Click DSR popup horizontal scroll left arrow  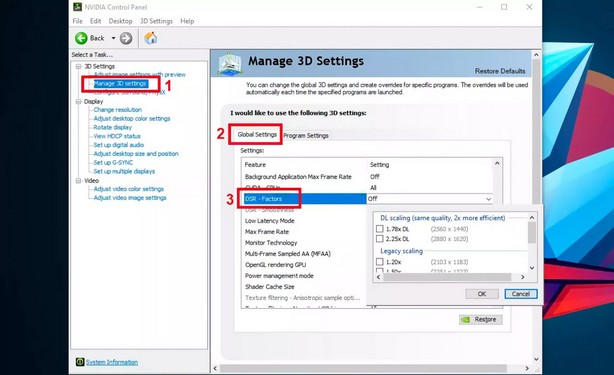coord(378,277)
